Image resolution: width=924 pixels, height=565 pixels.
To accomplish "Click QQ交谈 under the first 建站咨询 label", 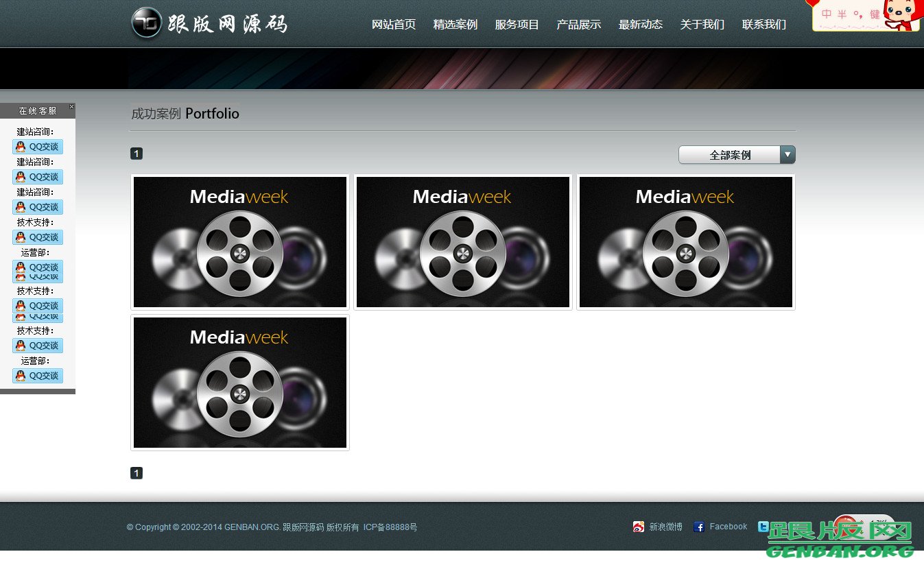I will (38, 147).
